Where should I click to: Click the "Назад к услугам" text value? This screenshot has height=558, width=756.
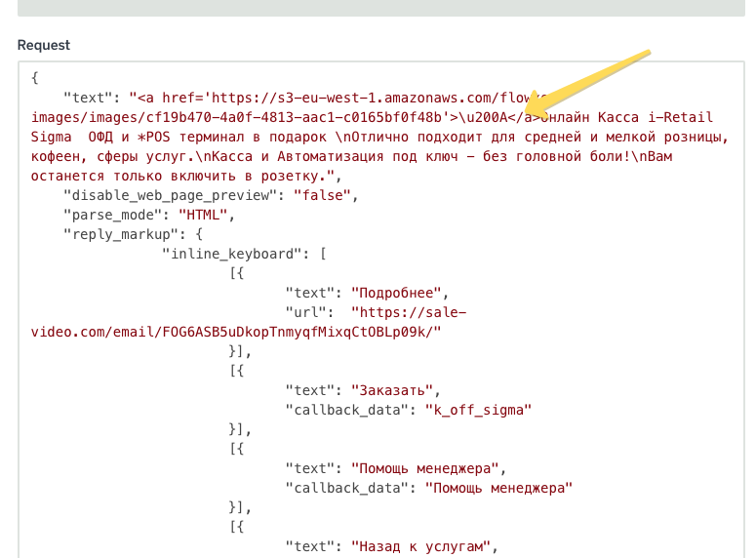pos(423,546)
